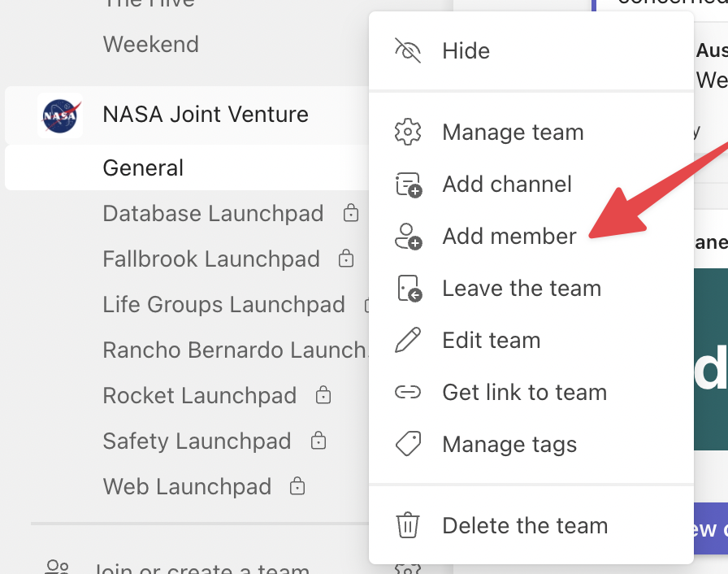Open the Safety Launchpad channel
The height and width of the screenshot is (574, 728).
click(x=197, y=441)
